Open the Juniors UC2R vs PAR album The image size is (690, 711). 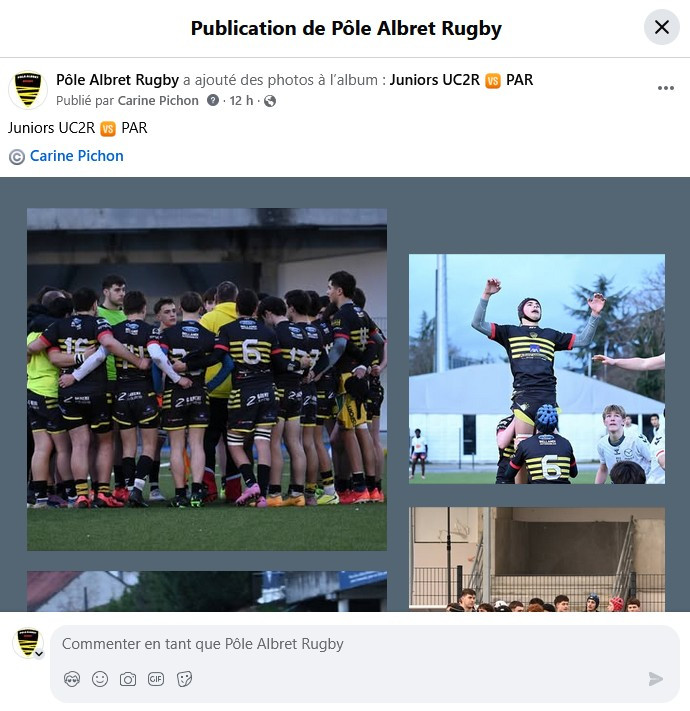(461, 80)
